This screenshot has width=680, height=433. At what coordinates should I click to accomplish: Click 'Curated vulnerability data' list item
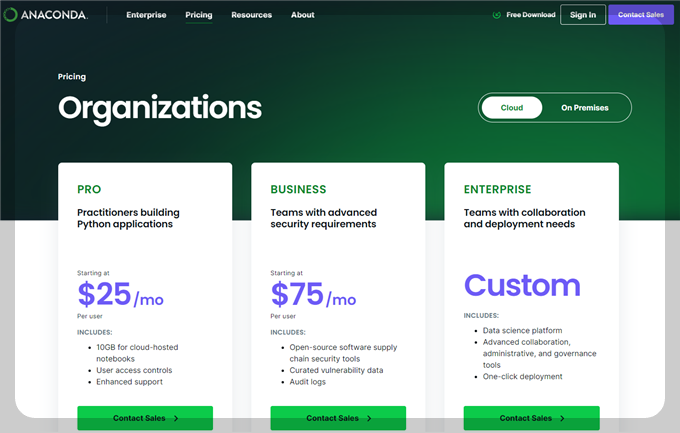tap(336, 370)
